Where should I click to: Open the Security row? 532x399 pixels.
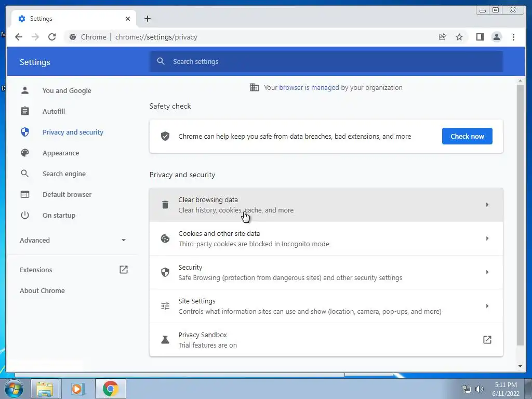[x=326, y=272]
